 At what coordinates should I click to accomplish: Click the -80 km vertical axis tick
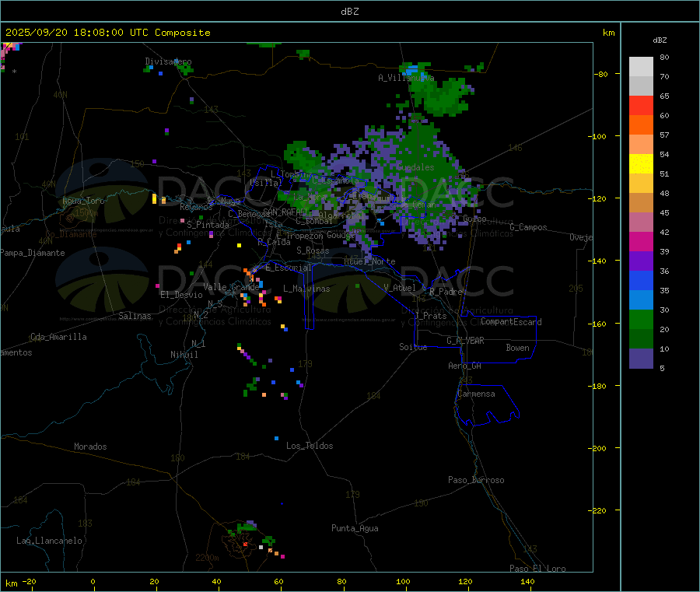click(x=601, y=74)
